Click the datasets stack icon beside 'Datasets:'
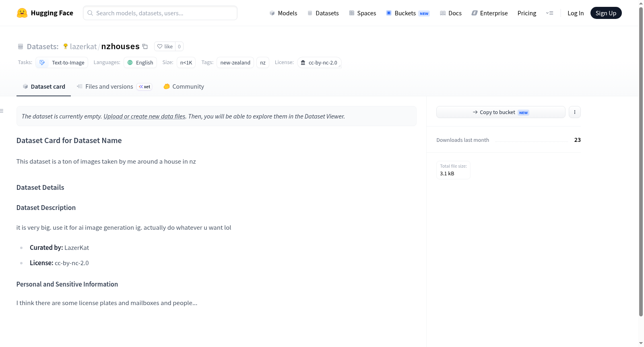This screenshot has height=347, width=644. [x=21, y=46]
